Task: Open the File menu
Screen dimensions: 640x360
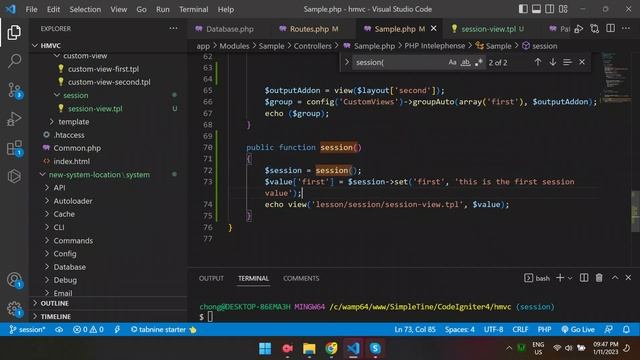Action: [x=31, y=9]
